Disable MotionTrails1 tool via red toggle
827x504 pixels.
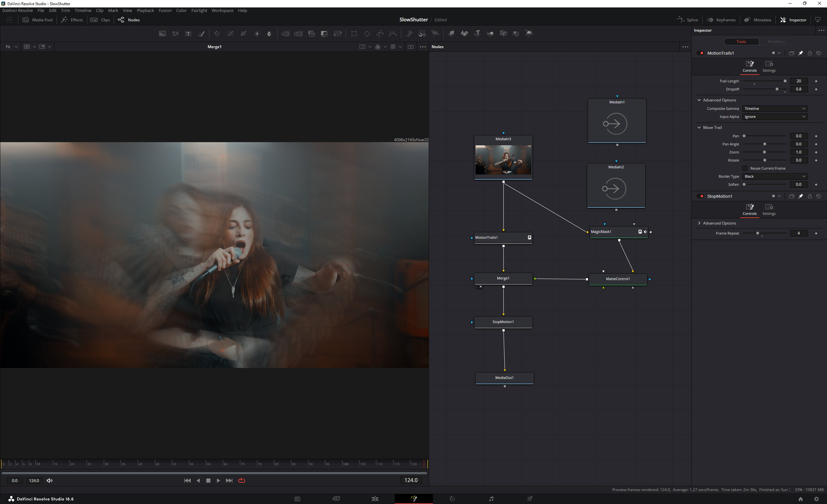(701, 53)
